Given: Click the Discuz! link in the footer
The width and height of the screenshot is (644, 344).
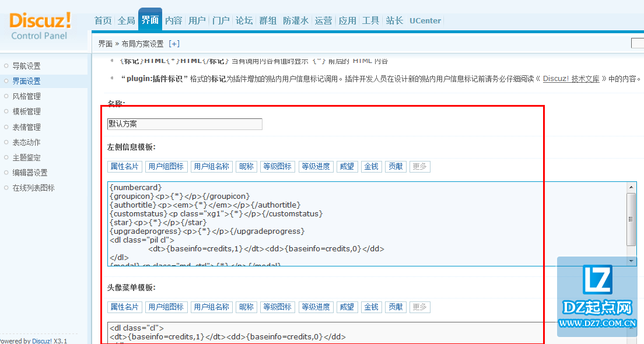Looking at the screenshot, I should click(42, 341).
